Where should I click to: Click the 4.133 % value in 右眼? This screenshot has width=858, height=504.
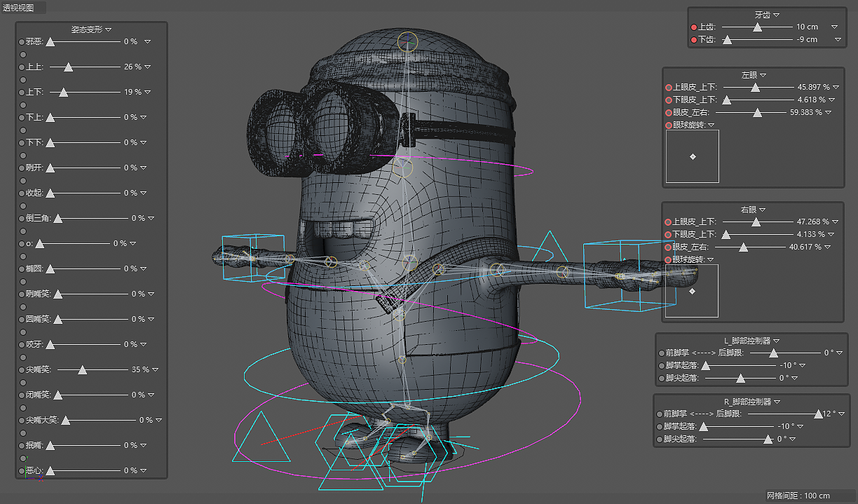point(811,234)
